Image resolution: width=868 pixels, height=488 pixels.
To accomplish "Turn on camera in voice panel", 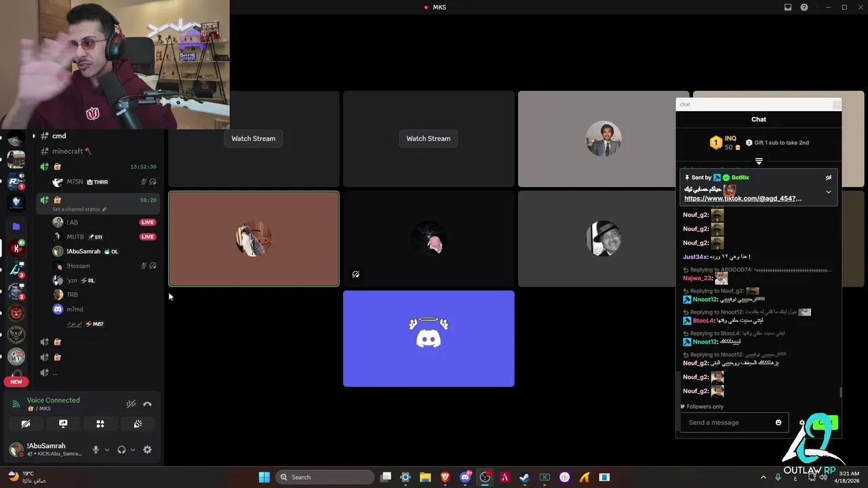I will click(26, 424).
